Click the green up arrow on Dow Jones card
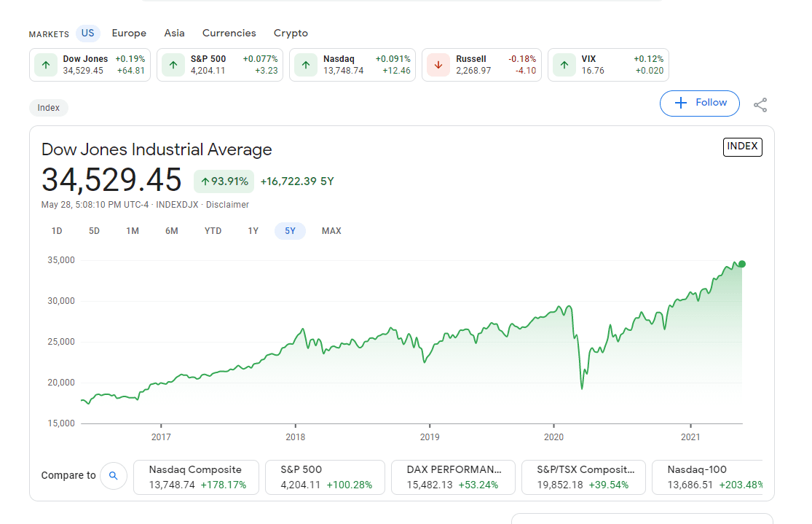Screen dimensions: 812x524 (46, 65)
